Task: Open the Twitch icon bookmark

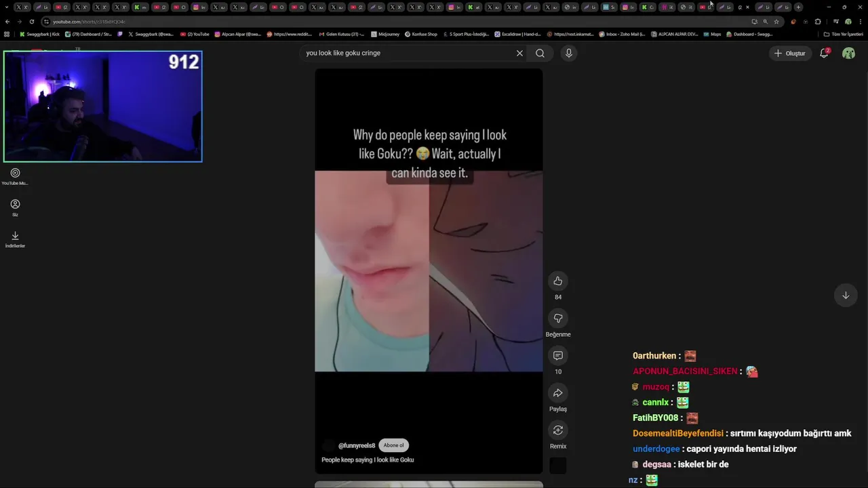Action: click(x=120, y=34)
